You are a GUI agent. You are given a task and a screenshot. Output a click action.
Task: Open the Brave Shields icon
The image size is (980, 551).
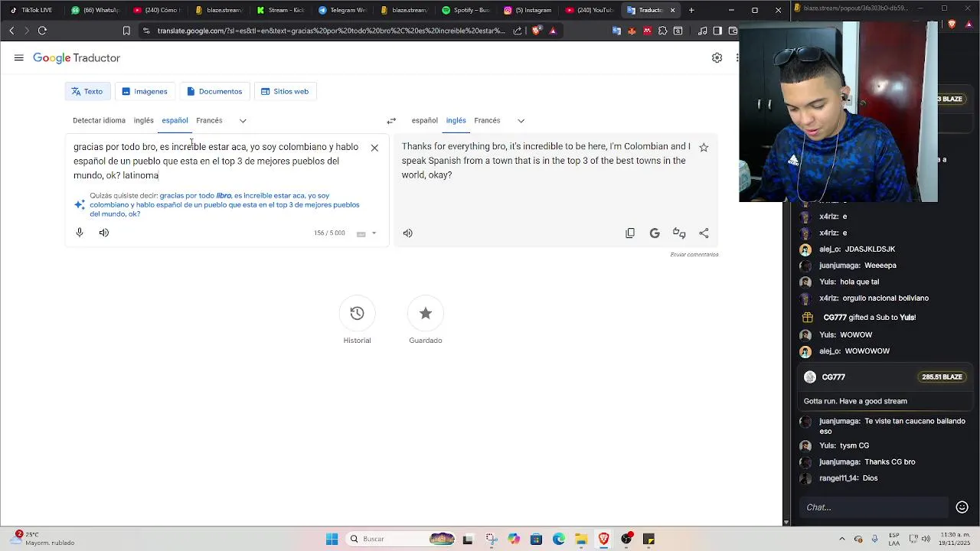[x=537, y=31]
